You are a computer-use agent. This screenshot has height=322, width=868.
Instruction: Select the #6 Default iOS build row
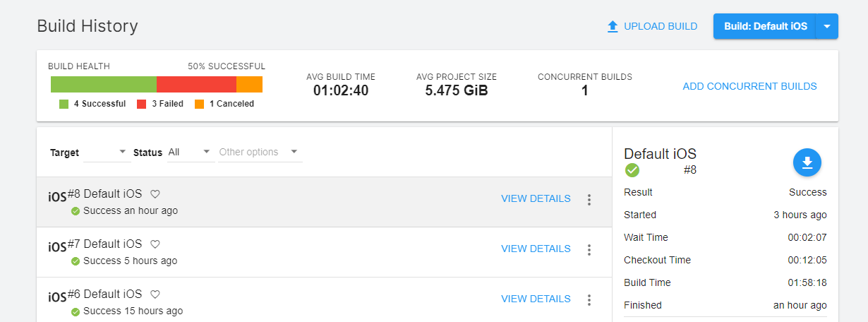(318, 302)
